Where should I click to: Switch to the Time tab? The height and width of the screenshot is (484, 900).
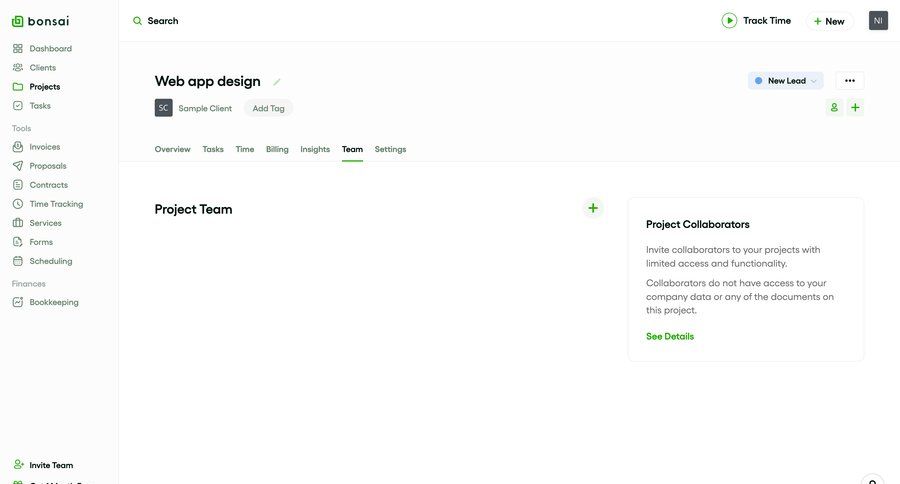pos(245,149)
